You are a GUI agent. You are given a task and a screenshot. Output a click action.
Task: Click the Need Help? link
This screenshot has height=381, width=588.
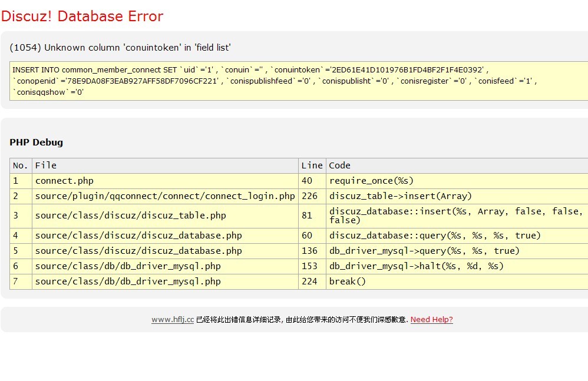[432, 320]
